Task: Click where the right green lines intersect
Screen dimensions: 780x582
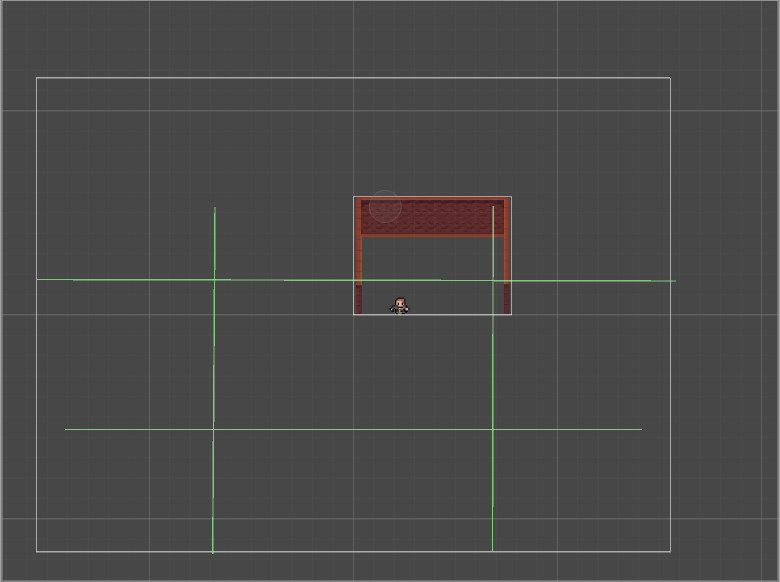Action: (x=493, y=281)
